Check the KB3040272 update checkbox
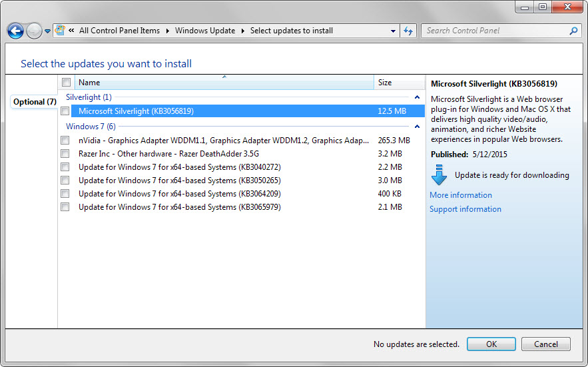This screenshot has height=367, width=588. point(65,167)
